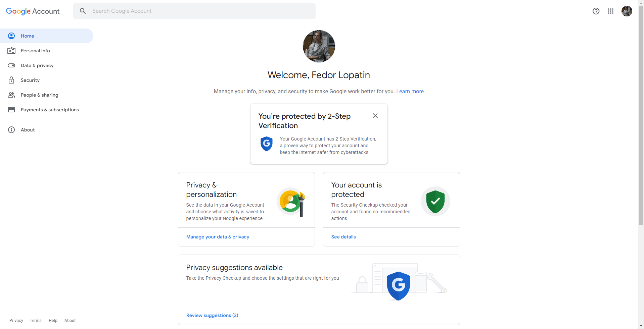
Task: Click the Google Account logo
Action: (x=33, y=11)
